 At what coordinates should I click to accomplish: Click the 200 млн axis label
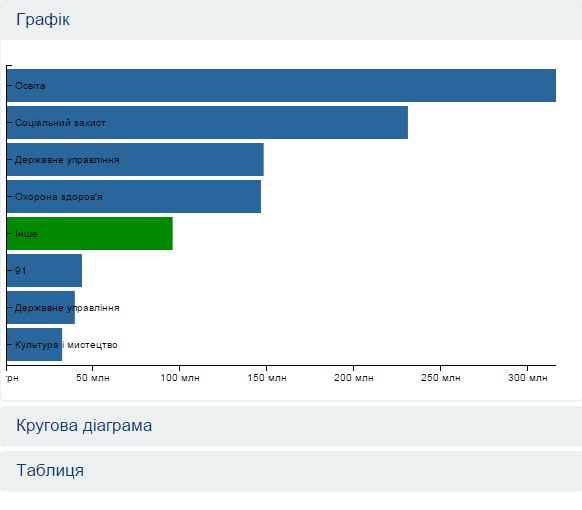coord(354,378)
